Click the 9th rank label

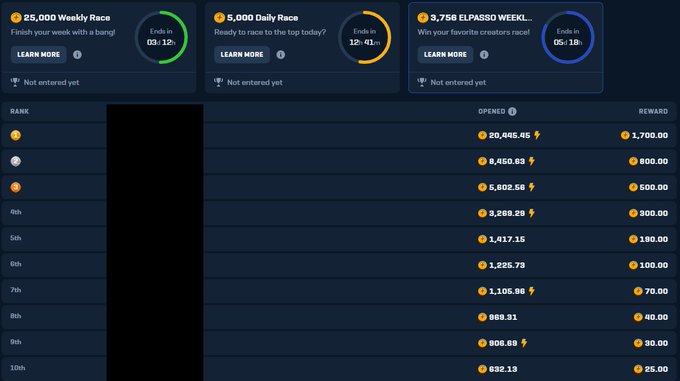16,342
